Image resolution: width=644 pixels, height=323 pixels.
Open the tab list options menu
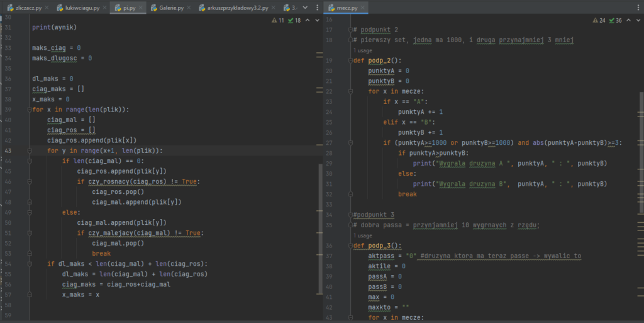pos(318,8)
